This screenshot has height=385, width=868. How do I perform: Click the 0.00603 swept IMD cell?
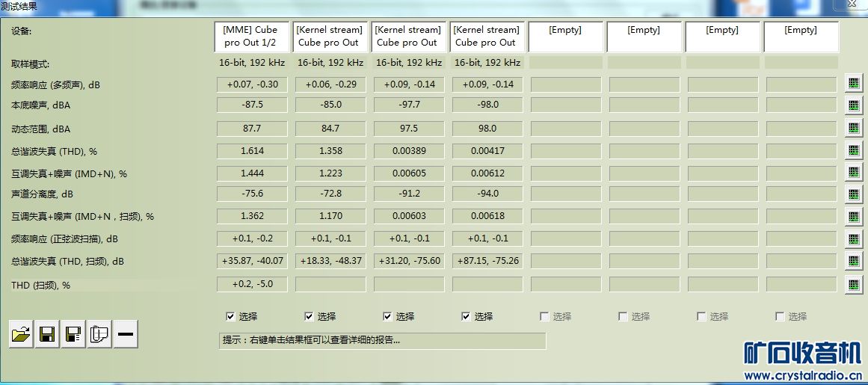tap(410, 216)
